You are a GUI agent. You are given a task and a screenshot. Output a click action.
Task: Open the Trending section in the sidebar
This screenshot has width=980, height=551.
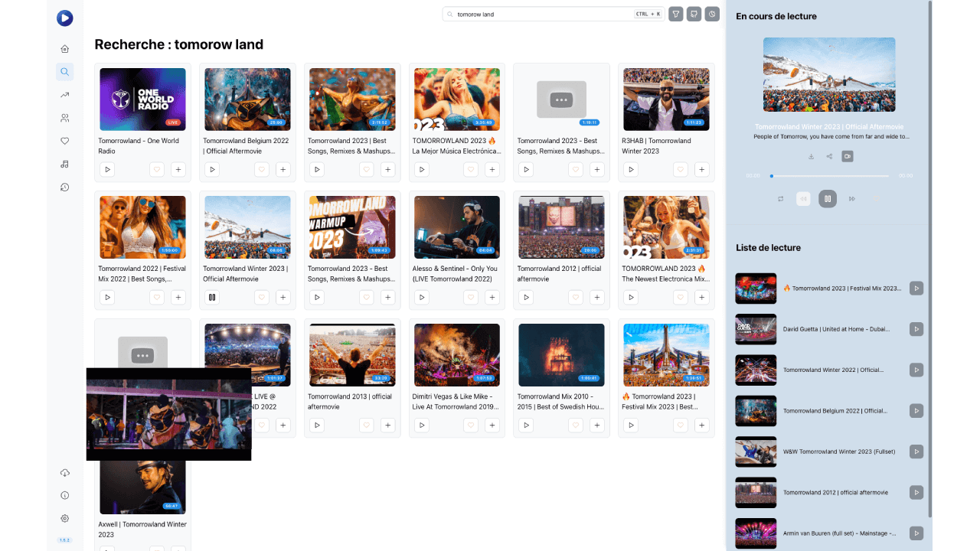65,94
